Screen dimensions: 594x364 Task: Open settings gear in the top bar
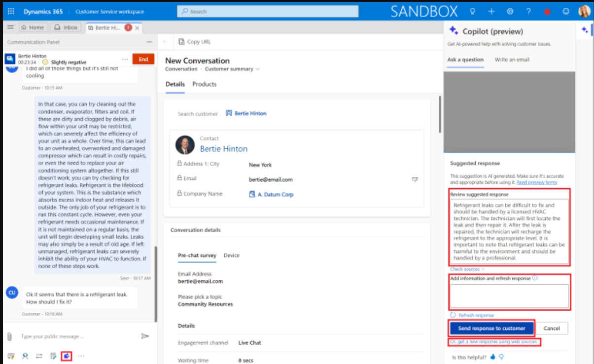pos(510,11)
